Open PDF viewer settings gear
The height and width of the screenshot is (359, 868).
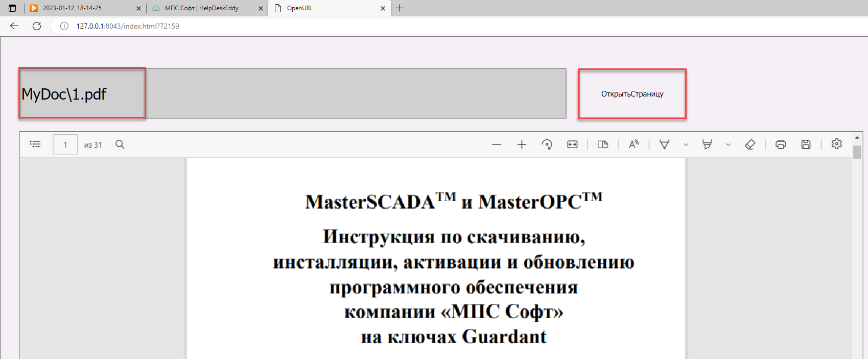pos(836,144)
